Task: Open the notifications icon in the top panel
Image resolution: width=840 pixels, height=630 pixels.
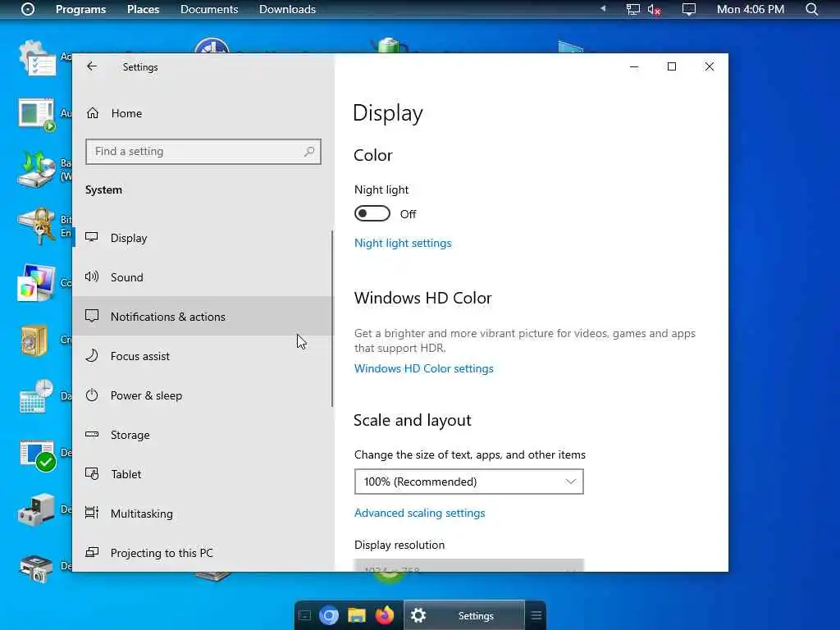Action: [689, 9]
